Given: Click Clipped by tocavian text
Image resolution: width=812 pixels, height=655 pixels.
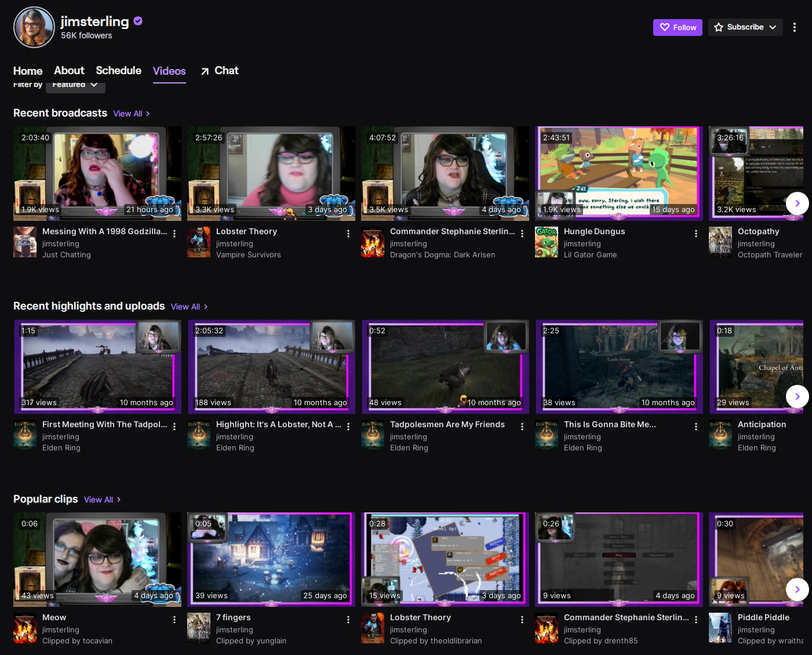Looking at the screenshot, I should 77,641.
